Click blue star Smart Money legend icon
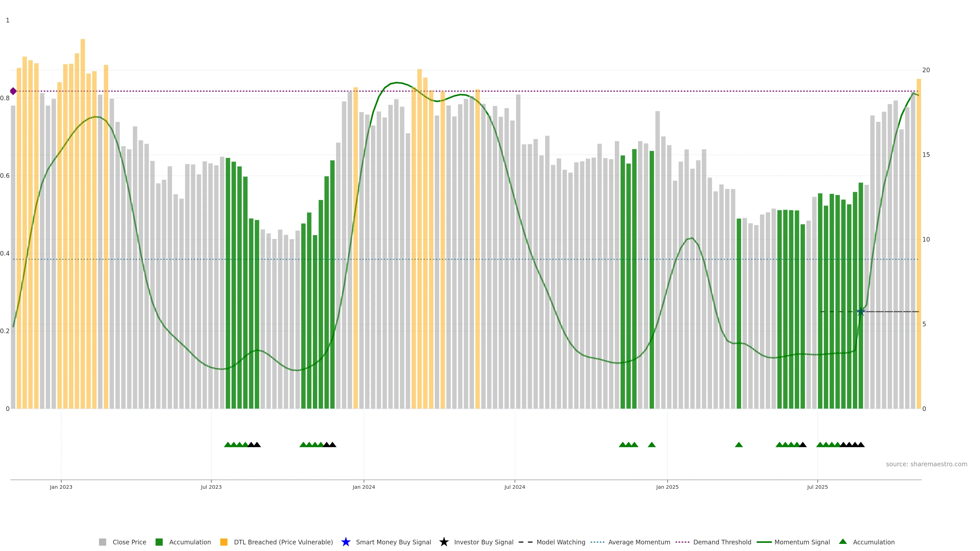Screen dimensions: 980x551 pyautogui.click(x=346, y=542)
